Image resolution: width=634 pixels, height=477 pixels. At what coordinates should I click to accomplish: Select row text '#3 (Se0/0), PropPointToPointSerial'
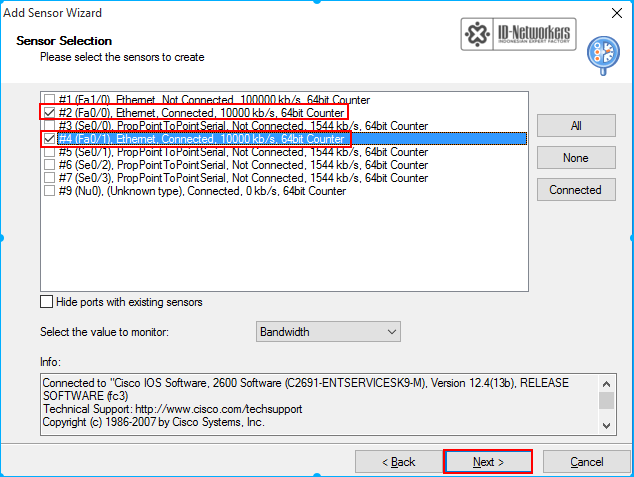click(243, 126)
